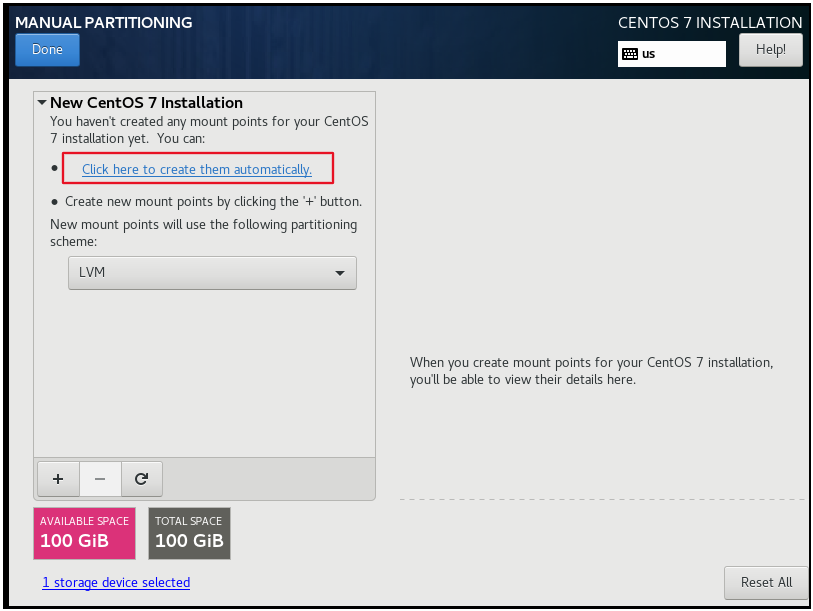Click the keyboard icon beside us
The image size is (813, 611).
pyautogui.click(x=629, y=54)
